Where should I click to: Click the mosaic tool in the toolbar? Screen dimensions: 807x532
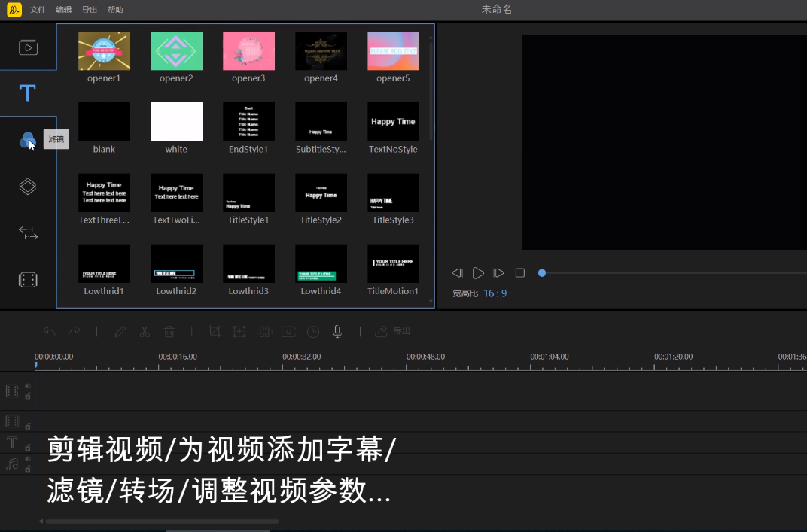click(x=266, y=331)
